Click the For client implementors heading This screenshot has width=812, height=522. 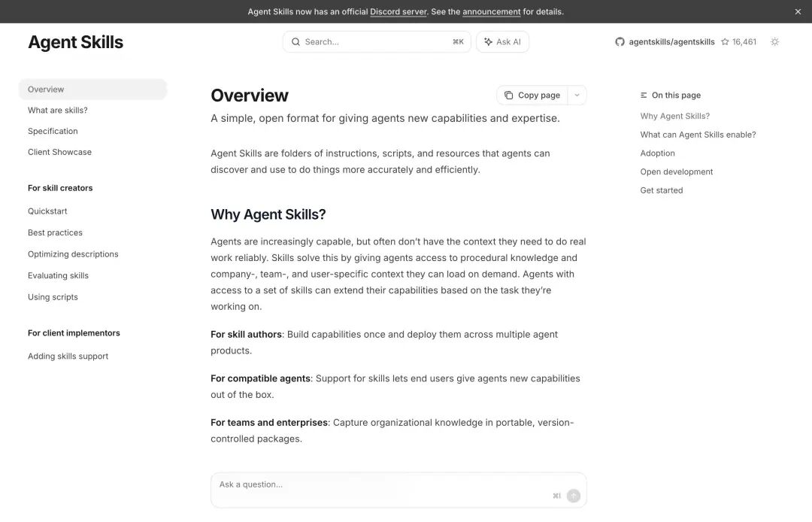pyautogui.click(x=74, y=333)
